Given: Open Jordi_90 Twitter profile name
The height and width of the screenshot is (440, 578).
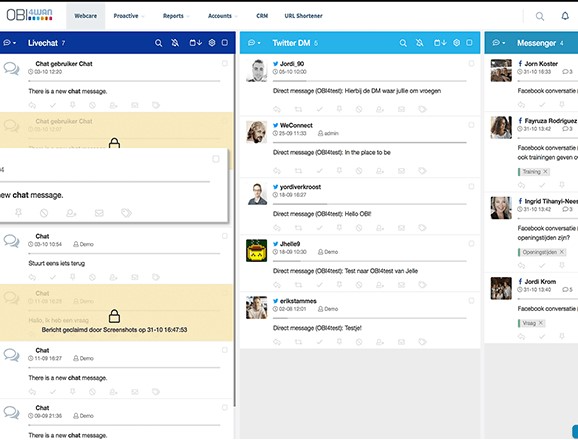Looking at the screenshot, I should (292, 64).
